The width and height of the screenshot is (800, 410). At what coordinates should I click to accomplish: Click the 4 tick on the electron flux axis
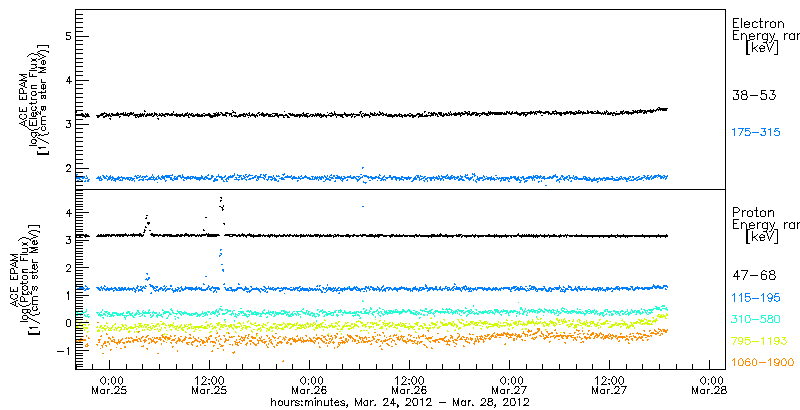tap(66, 81)
